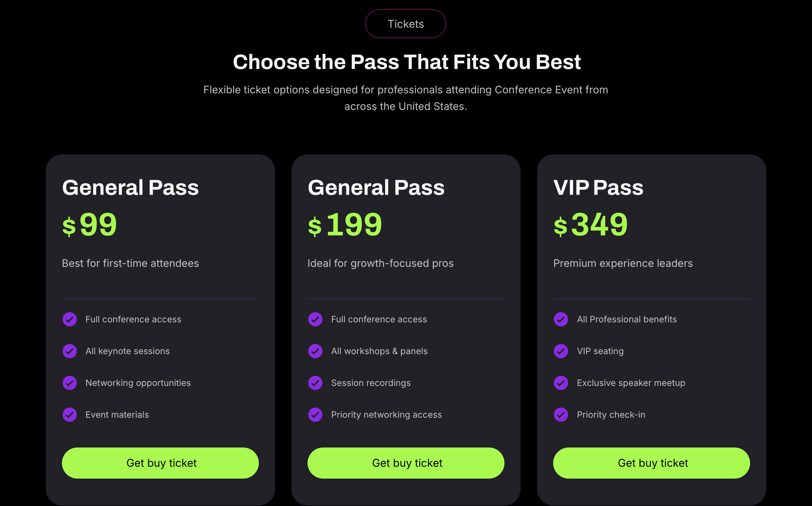
Task: Click the checkmark next to All keynote sessions
Action: pos(69,351)
